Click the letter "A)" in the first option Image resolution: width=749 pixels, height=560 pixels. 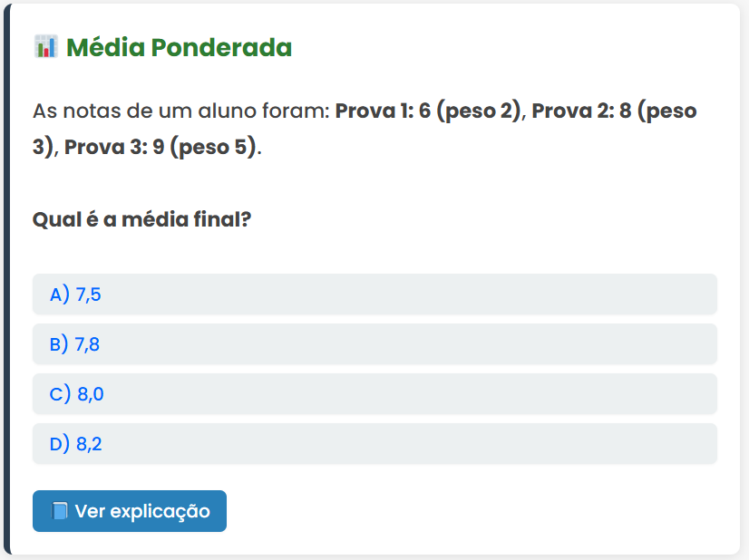(x=60, y=294)
